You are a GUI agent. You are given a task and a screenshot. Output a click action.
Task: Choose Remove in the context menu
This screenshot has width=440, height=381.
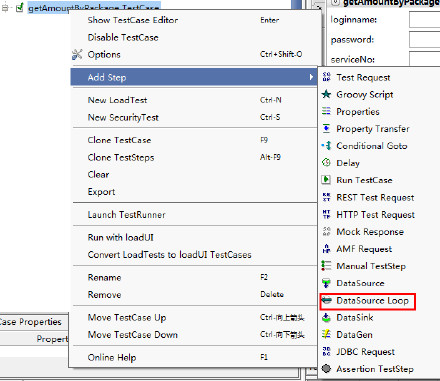click(195, 295)
